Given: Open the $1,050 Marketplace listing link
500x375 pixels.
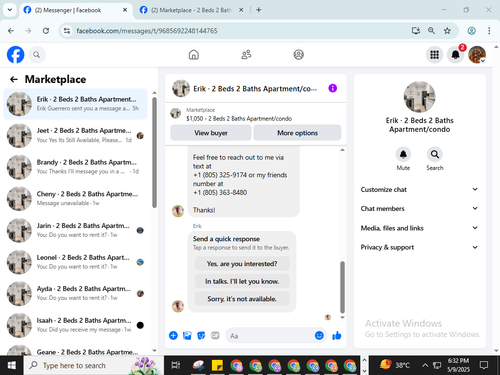Looking at the screenshot, I should click(239, 119).
